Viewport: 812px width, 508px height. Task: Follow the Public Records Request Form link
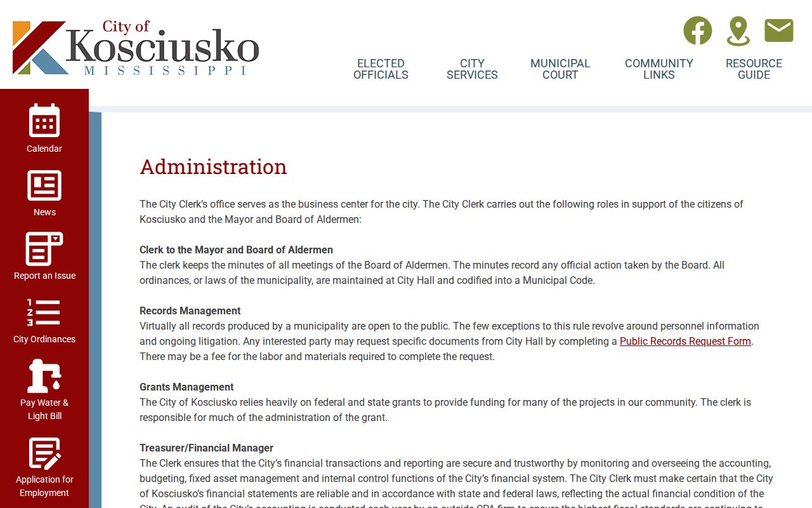pyautogui.click(x=685, y=341)
